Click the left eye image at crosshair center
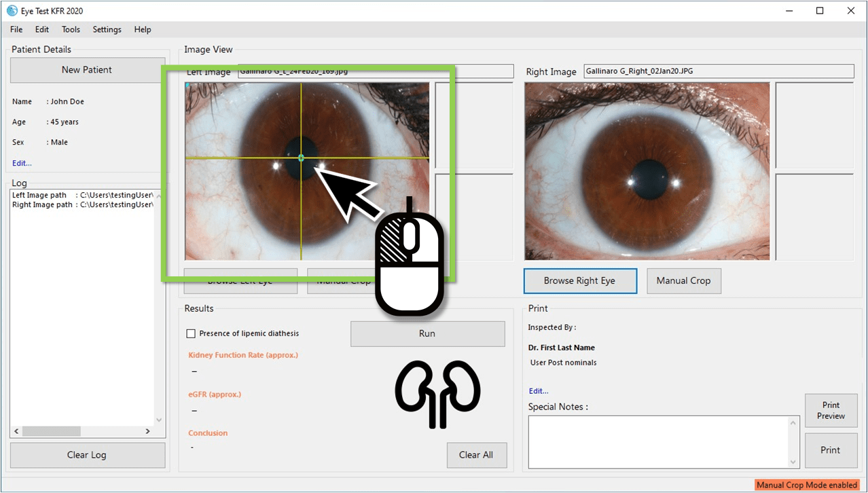 301,158
